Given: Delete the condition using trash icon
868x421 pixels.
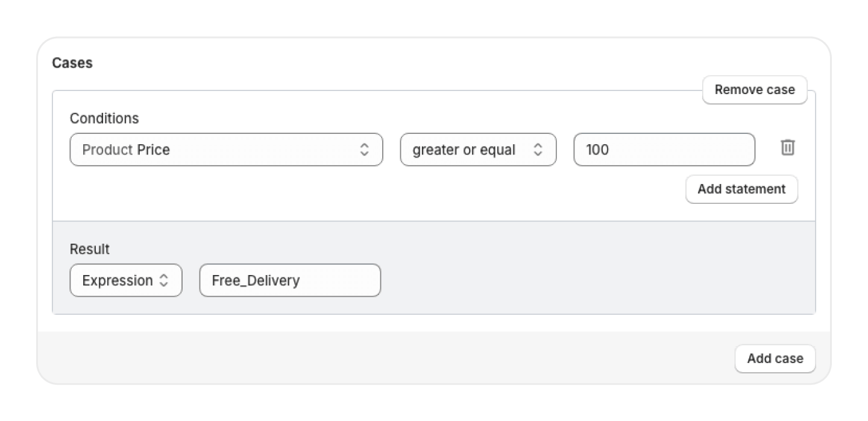Looking at the screenshot, I should (788, 148).
